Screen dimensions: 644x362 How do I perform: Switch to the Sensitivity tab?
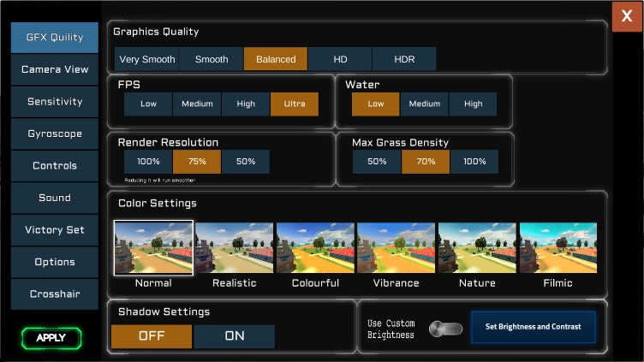pos(55,102)
